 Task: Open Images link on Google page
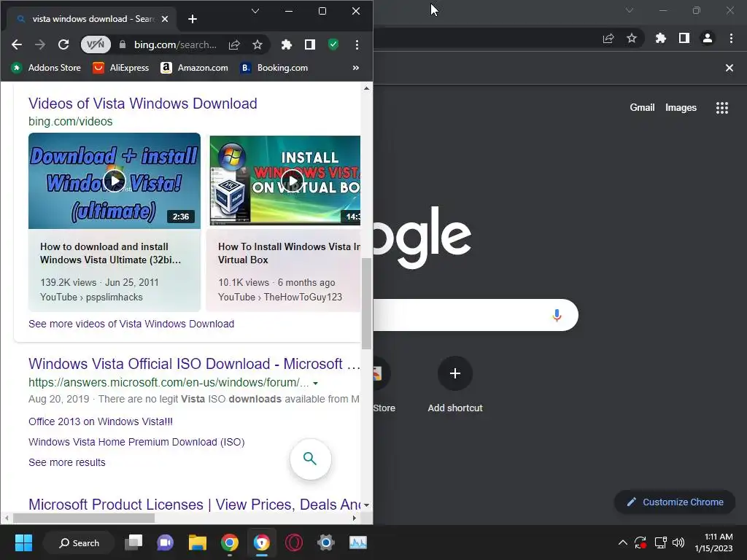(x=681, y=108)
